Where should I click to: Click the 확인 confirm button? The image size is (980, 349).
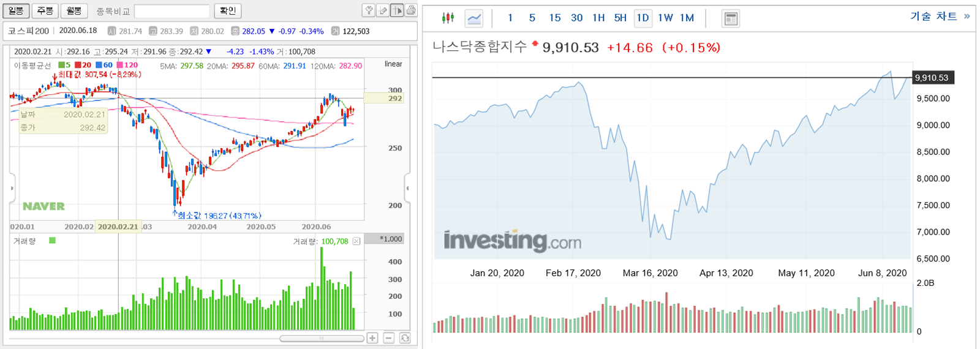click(228, 10)
